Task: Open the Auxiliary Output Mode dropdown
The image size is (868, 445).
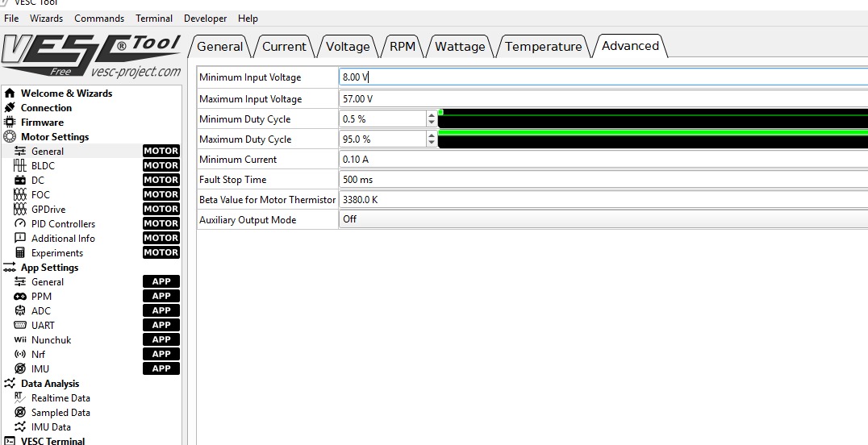Action: tap(603, 219)
